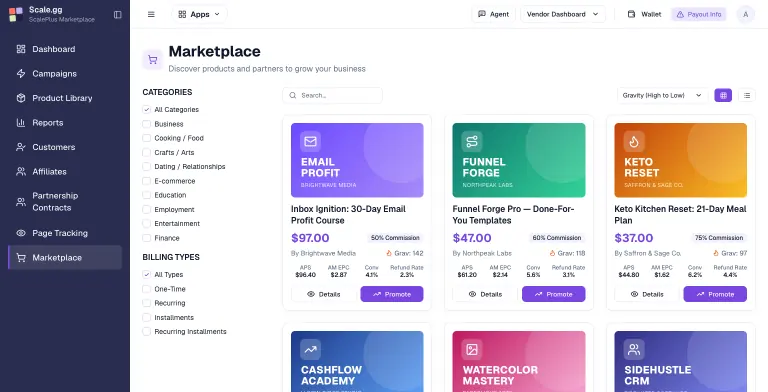
Task: Click the Product Library box icon
Action: [x=21, y=98]
